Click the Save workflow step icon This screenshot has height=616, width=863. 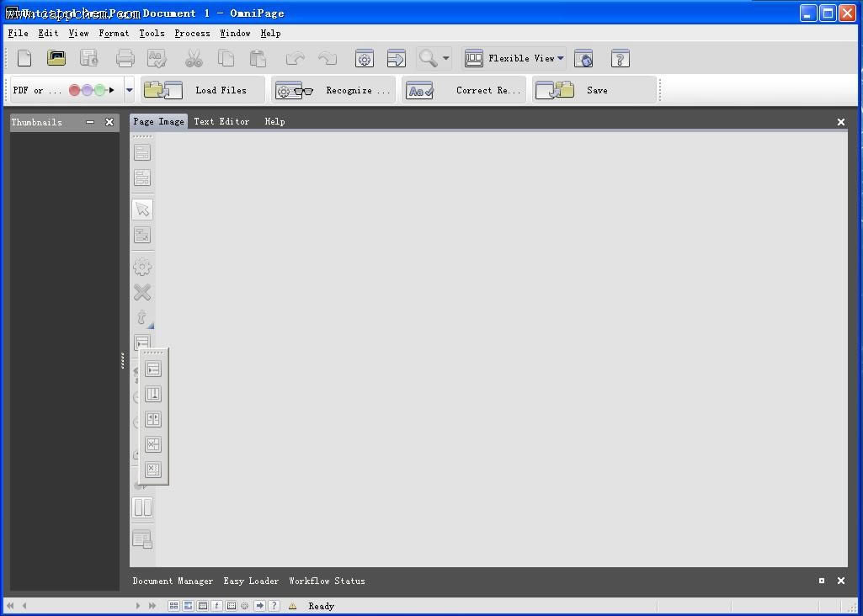[554, 90]
